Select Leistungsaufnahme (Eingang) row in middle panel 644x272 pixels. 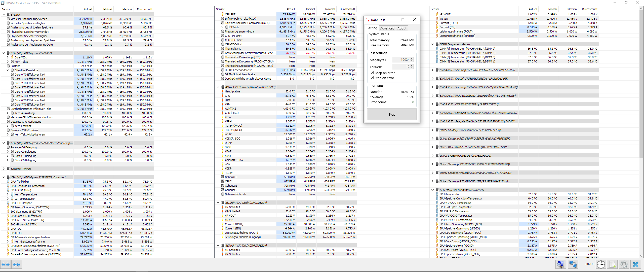click(286, 237)
